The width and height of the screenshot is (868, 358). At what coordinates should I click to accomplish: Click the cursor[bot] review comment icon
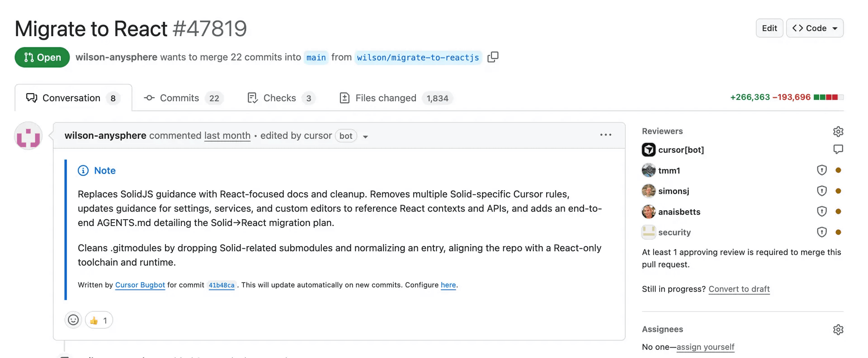838,149
